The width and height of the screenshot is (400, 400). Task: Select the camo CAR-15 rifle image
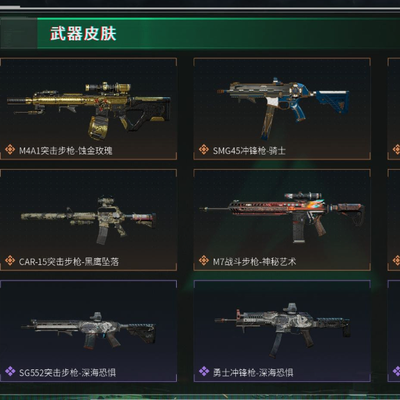coord(89,220)
